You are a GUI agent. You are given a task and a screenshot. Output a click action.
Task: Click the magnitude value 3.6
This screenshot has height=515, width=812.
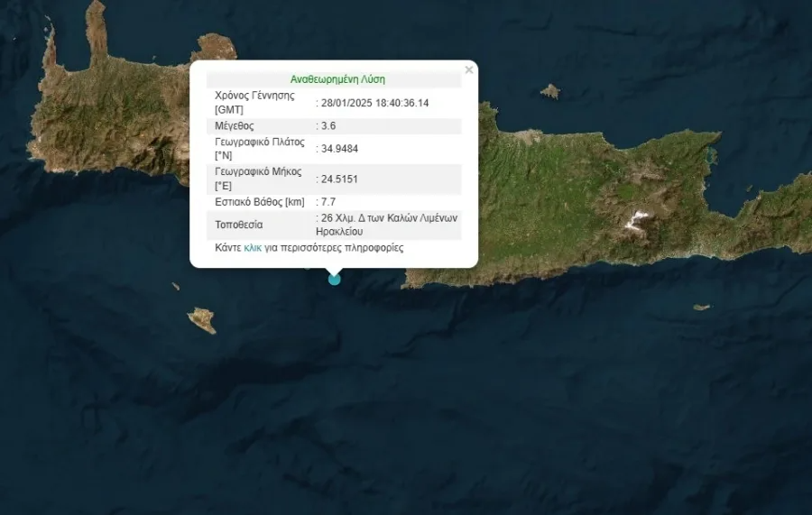[328, 126]
